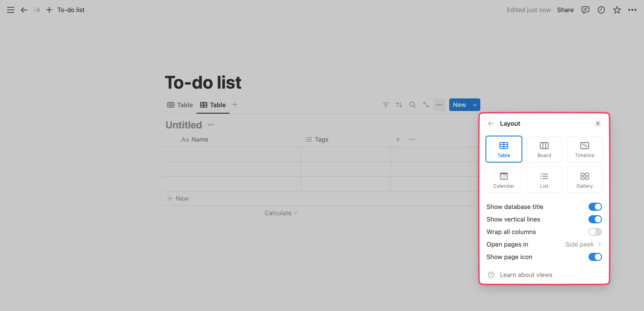
Task: Go back from Layout panel
Action: click(491, 124)
